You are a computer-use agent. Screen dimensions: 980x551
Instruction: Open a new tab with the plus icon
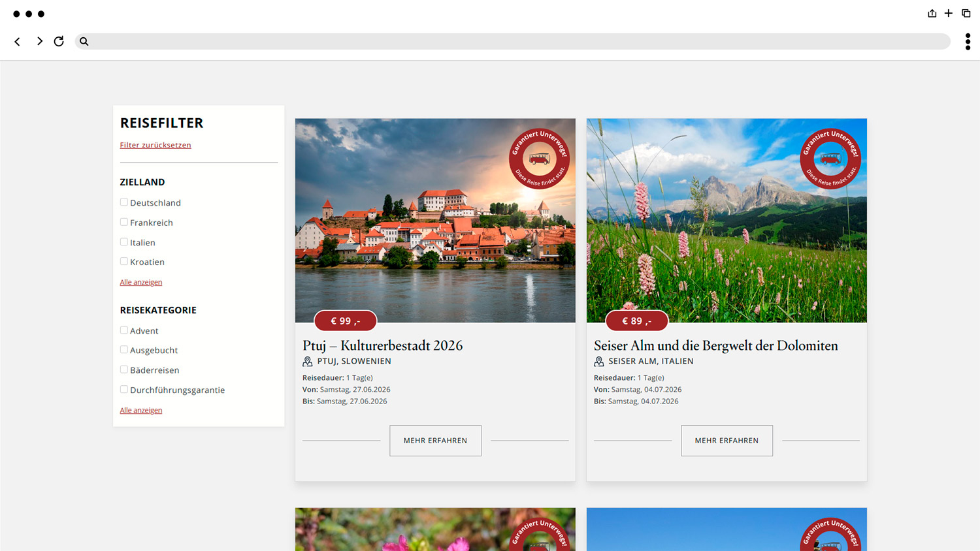tap(949, 13)
